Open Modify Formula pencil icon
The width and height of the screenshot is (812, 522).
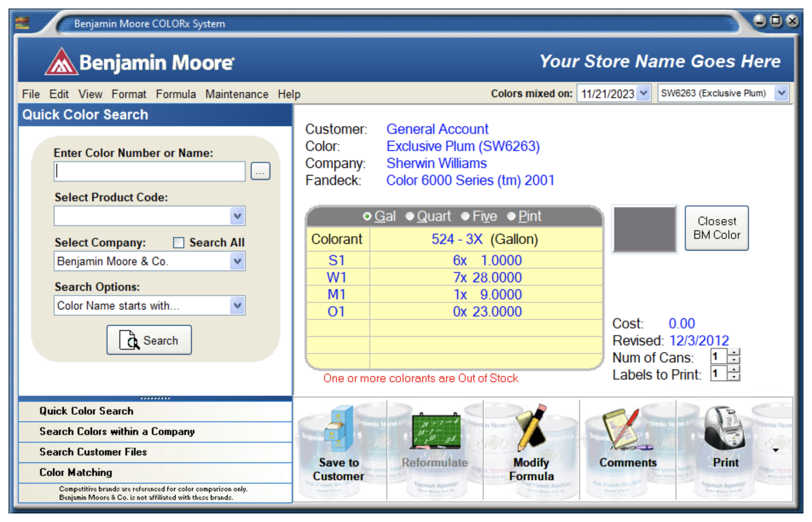(x=531, y=428)
